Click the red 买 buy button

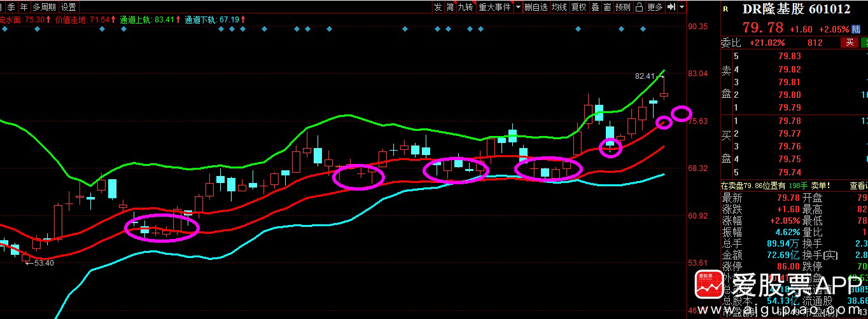pos(848,43)
